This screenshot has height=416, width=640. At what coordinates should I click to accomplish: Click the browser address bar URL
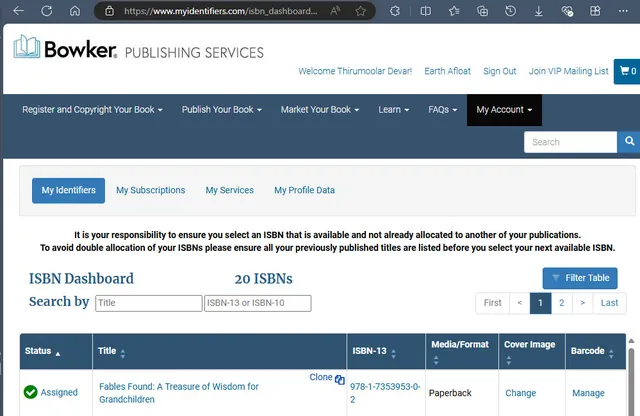[x=220, y=11]
